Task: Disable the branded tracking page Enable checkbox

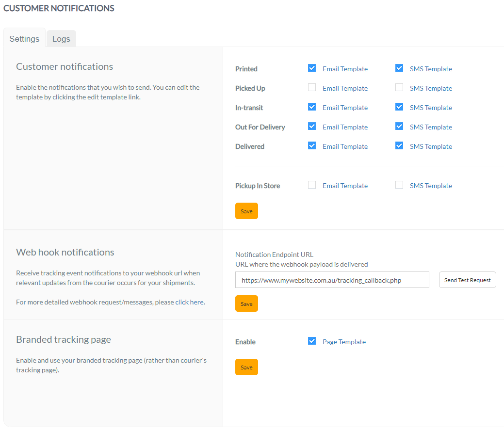Action: click(312, 341)
